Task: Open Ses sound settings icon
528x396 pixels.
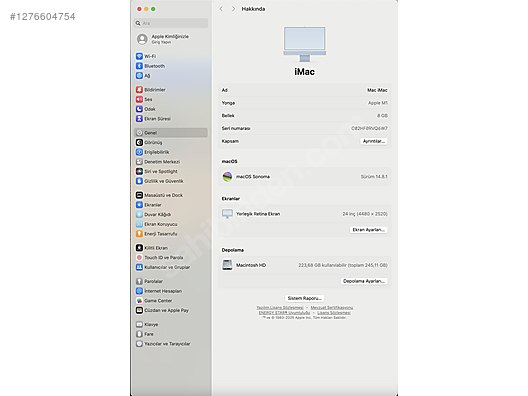Action: click(x=139, y=99)
